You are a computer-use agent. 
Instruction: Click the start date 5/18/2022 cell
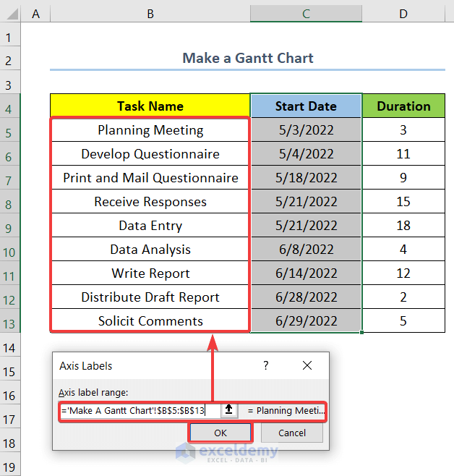click(x=306, y=177)
